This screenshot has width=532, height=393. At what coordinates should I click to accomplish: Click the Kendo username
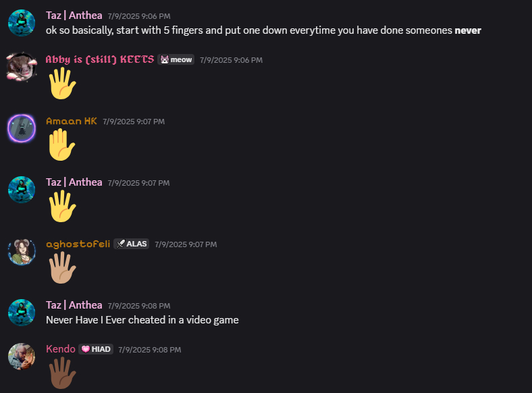pos(60,349)
